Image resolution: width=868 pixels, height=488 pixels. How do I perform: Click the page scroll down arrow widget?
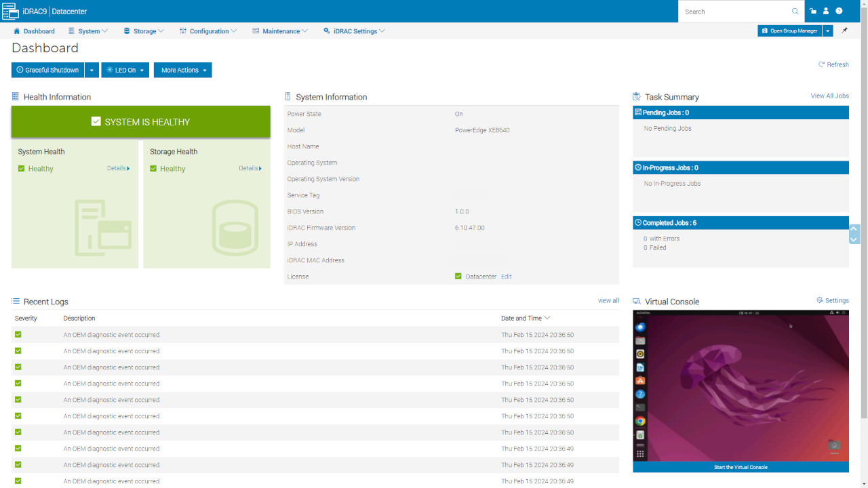[x=854, y=239]
